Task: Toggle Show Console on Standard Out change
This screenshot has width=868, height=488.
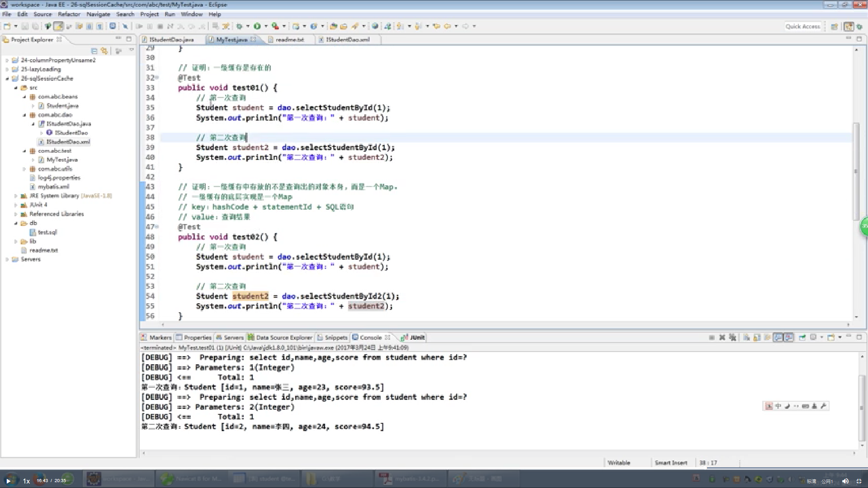Action: point(778,338)
